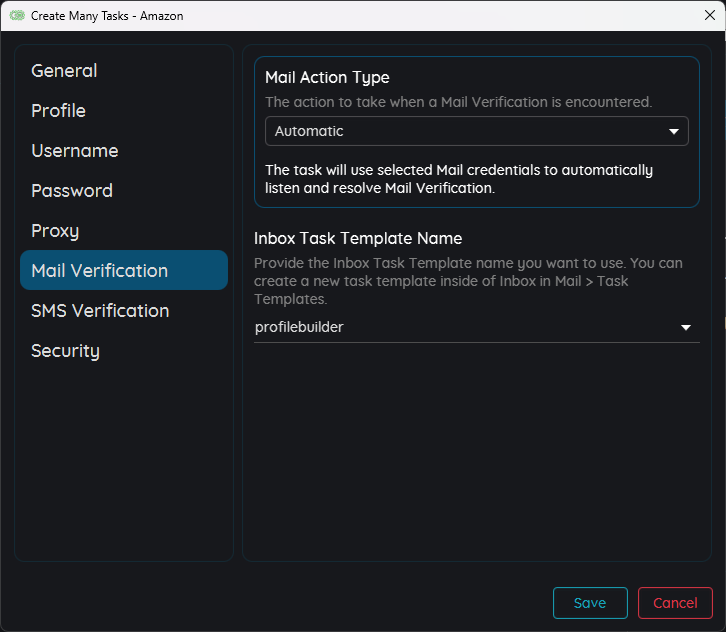Open the Proxy settings section
The image size is (726, 632).
[55, 231]
